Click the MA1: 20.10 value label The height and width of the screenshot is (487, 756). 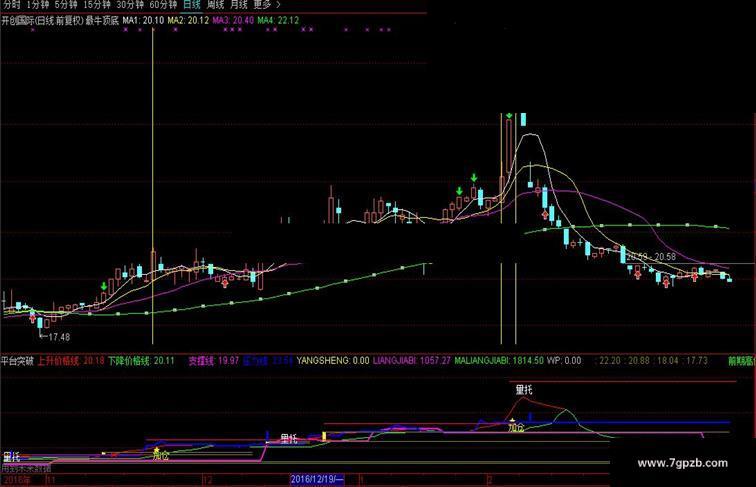[x=143, y=20]
